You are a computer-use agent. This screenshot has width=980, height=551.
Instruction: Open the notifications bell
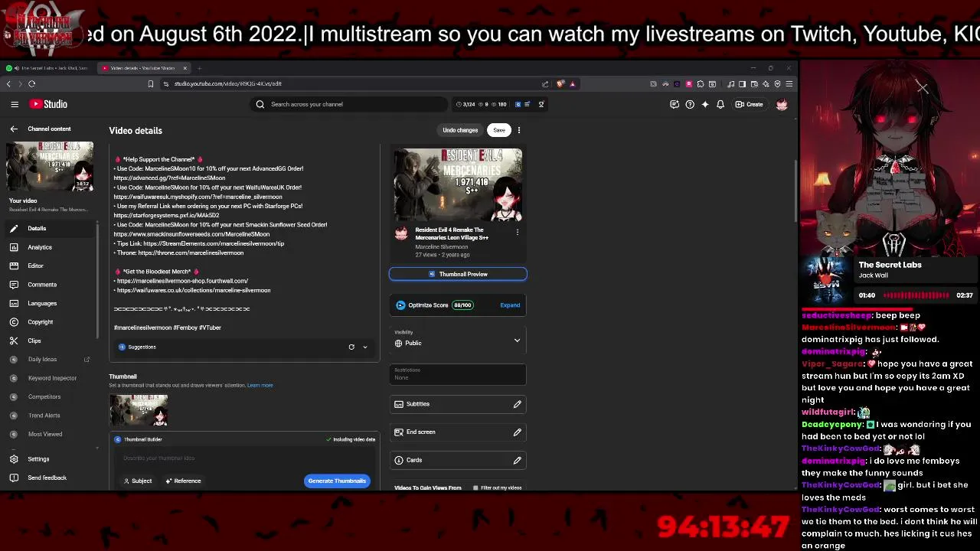[720, 104]
